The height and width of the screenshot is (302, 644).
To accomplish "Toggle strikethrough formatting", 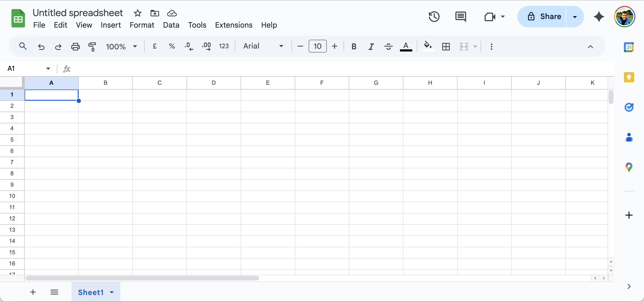I will pos(388,46).
